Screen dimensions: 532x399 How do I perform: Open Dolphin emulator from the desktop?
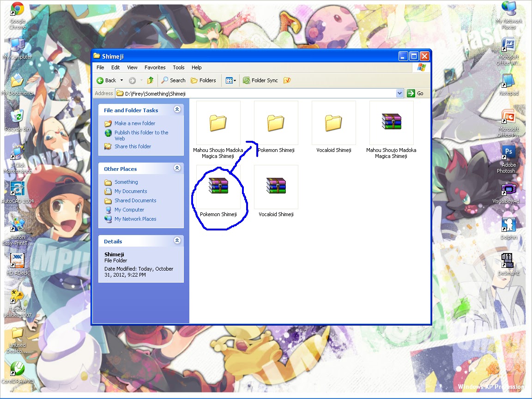tap(508, 225)
